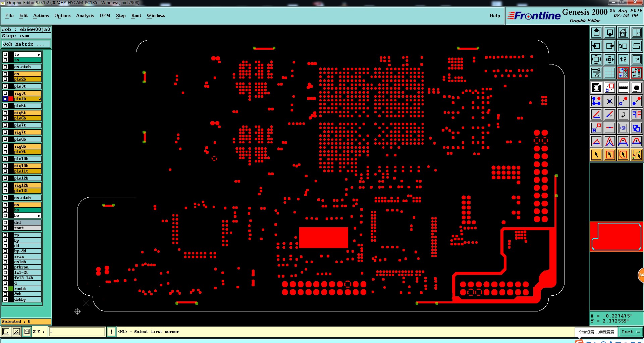Select the pln10b layer name
This screenshot has height=343, width=644.
(x=27, y=159)
